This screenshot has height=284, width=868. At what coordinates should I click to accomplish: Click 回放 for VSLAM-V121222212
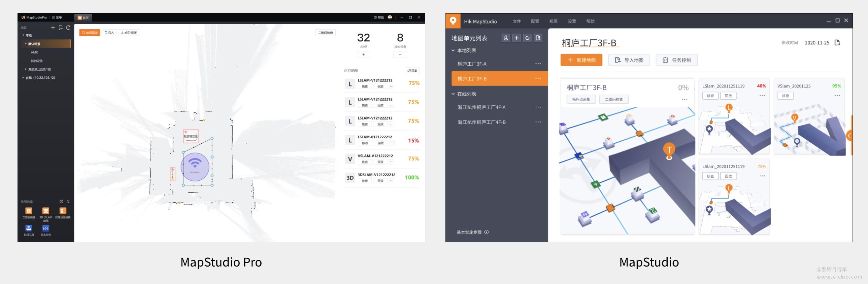click(380, 162)
